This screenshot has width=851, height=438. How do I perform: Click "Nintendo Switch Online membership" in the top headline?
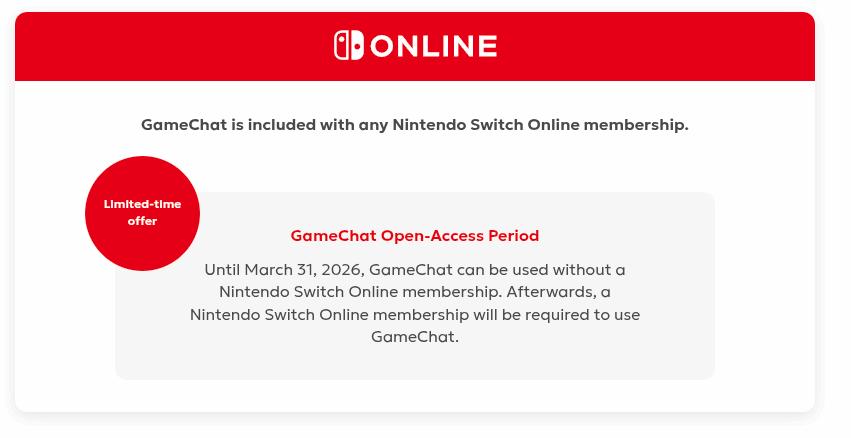click(540, 125)
